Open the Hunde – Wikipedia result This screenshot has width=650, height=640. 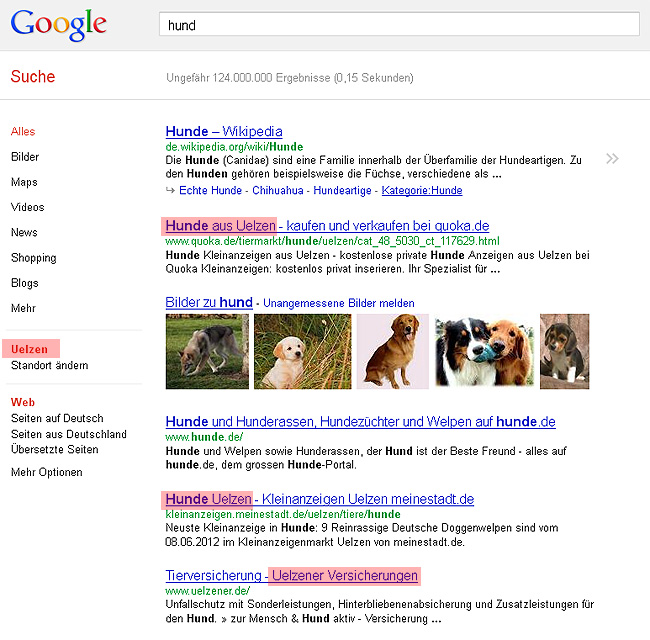coord(224,131)
